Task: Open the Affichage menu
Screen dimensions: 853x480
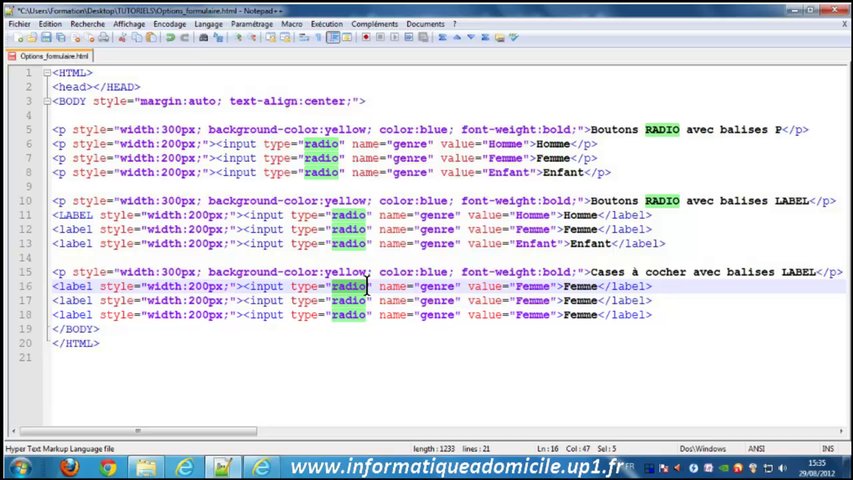Action: tap(129, 24)
